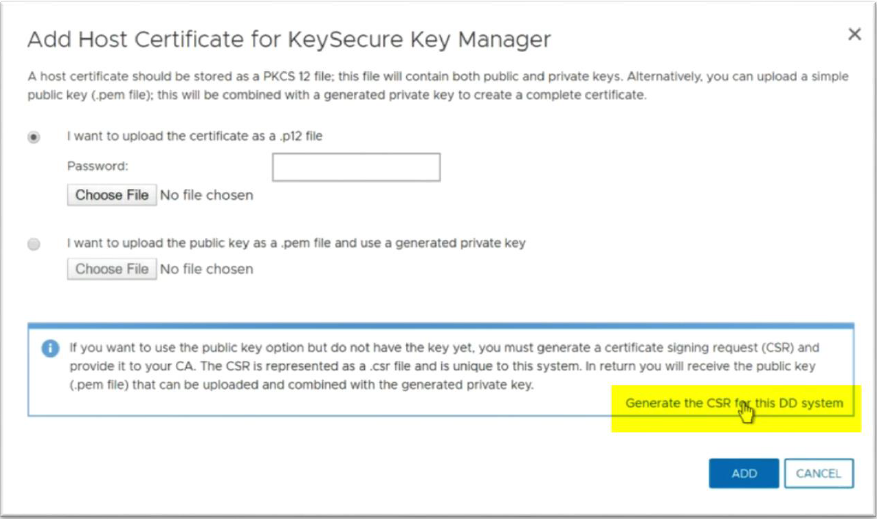Click the blue info icon in the notice box
The width and height of the screenshot is (877, 519).
coord(50,348)
